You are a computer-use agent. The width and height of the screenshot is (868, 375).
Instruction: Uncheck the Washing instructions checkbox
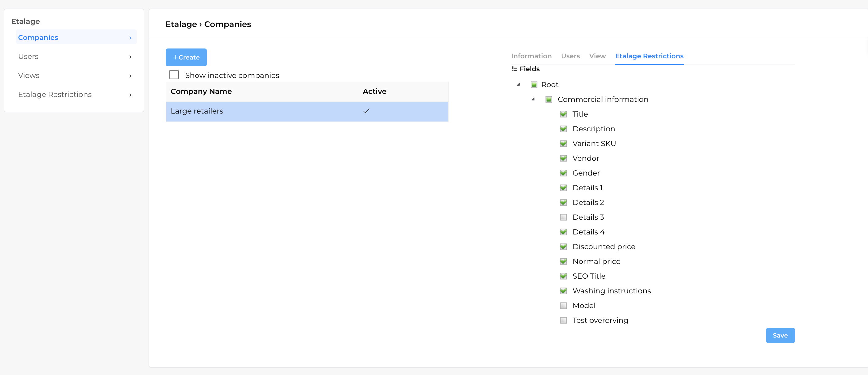pyautogui.click(x=564, y=291)
